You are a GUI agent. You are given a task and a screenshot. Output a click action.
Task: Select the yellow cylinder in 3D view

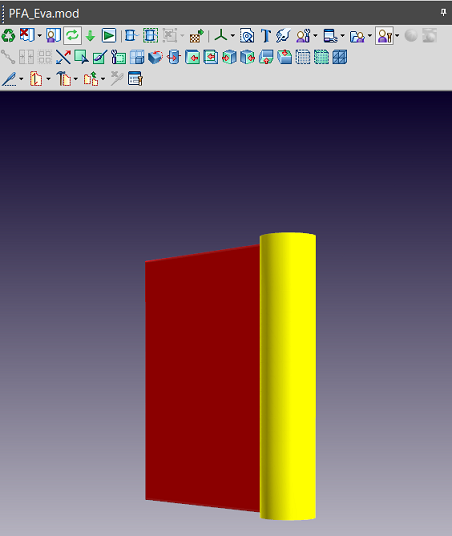(x=288, y=376)
